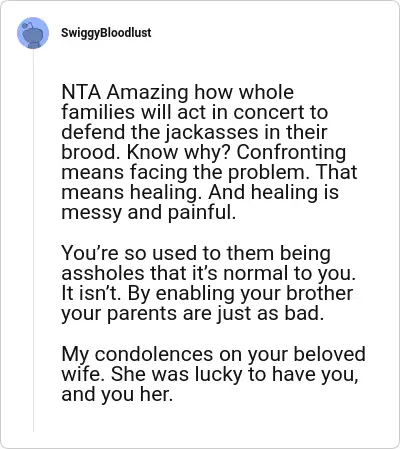Image resolution: width=400 pixels, height=449 pixels.
Task: Click the word "parents" in the comment
Action: tap(142, 314)
